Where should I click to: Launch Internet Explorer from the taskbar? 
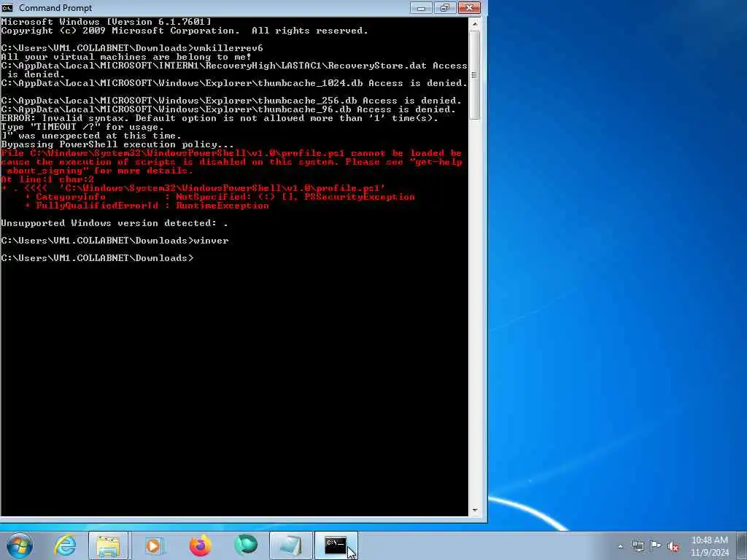coord(64,545)
